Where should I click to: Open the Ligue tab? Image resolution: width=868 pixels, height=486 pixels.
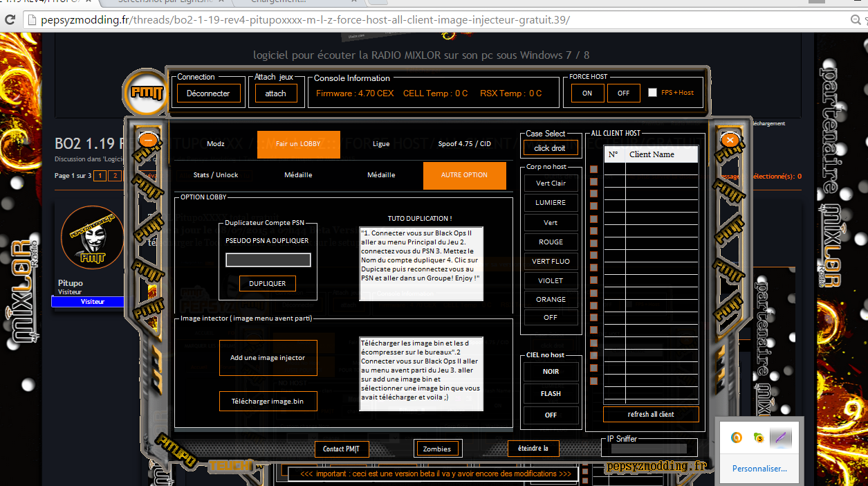381,144
